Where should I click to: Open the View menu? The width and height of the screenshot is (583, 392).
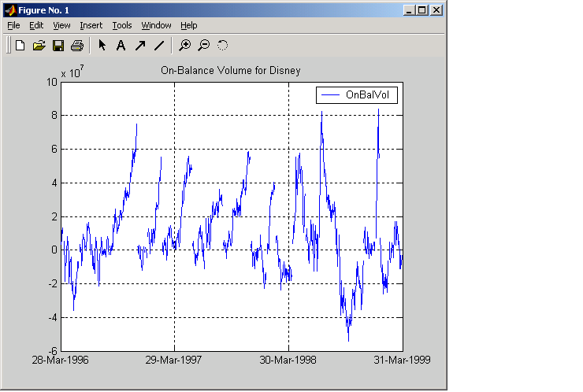(61, 25)
